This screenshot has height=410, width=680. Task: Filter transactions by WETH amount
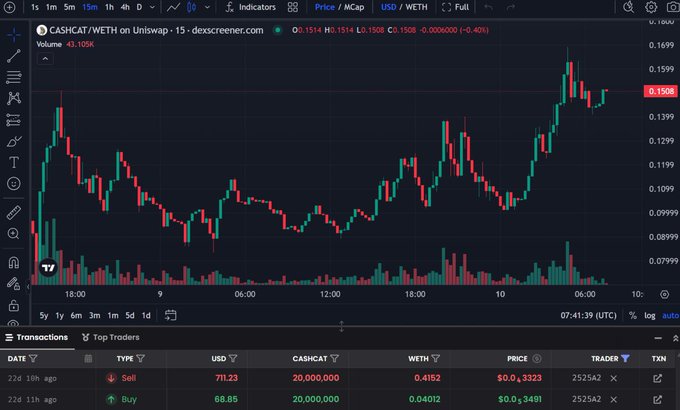coord(436,358)
